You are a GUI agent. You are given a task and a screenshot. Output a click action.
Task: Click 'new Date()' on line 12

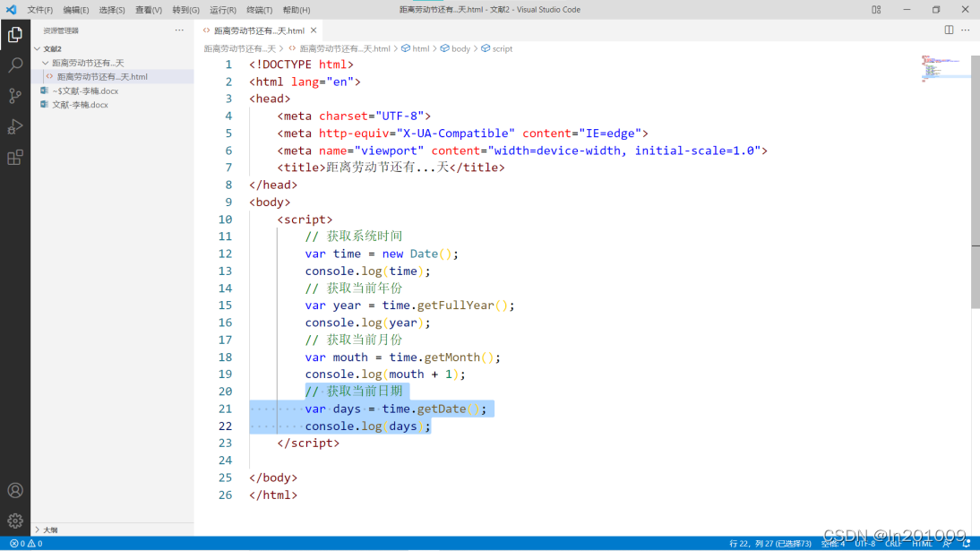tap(417, 254)
